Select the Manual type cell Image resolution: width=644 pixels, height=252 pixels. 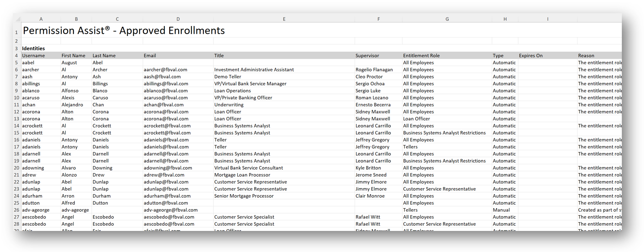coord(501,210)
